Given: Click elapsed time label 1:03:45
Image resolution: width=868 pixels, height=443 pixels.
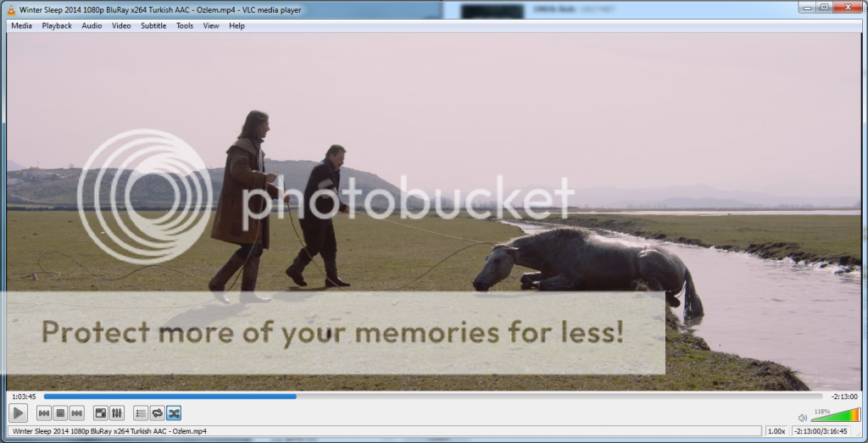Looking at the screenshot, I should pyautogui.click(x=24, y=396).
